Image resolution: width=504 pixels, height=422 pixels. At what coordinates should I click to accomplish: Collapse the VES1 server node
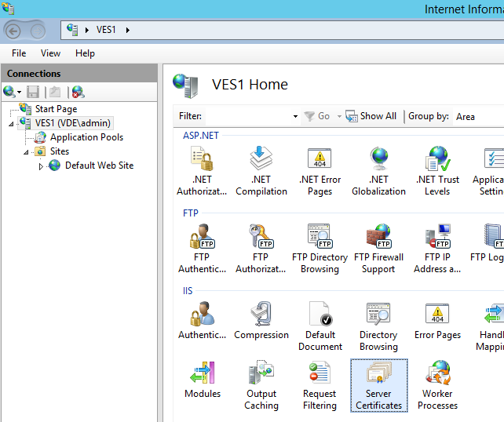(11, 124)
